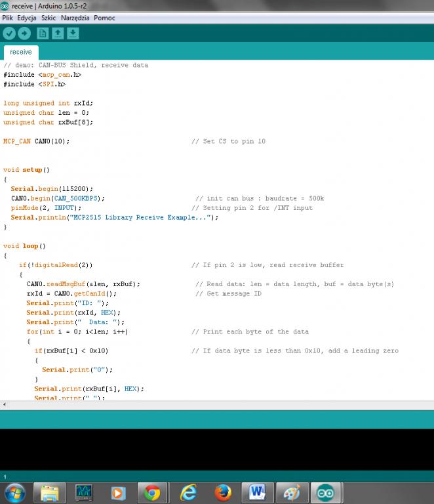Click the Arduino logo in title bar
Image resolution: width=434 pixels, height=504 pixels.
coord(5,6)
